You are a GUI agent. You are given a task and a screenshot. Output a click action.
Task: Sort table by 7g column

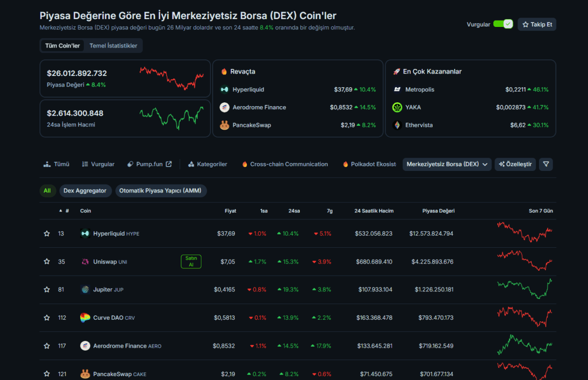tap(329, 211)
